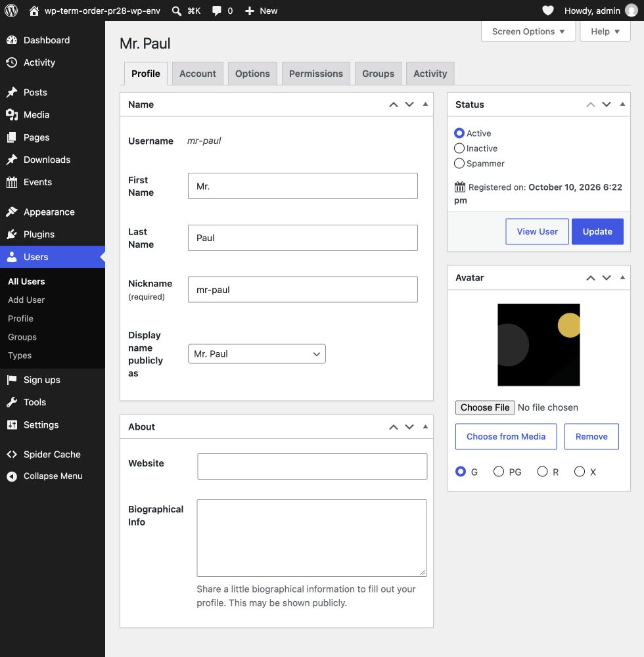Open the admin avatar in top bar

coord(631,11)
